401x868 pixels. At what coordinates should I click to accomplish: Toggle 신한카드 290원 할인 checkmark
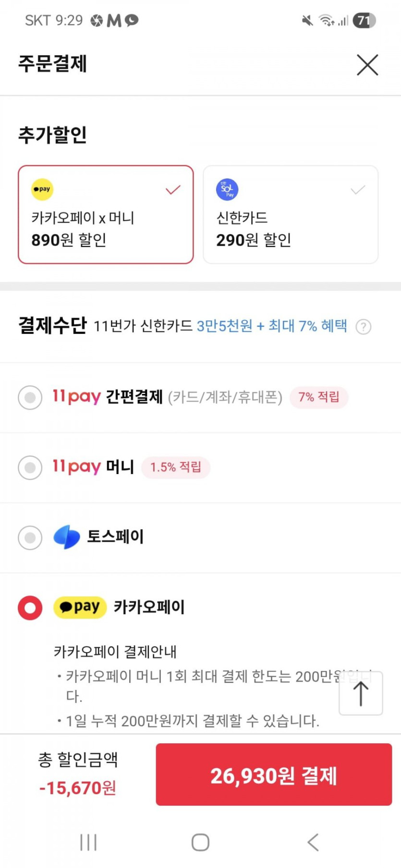(x=358, y=190)
